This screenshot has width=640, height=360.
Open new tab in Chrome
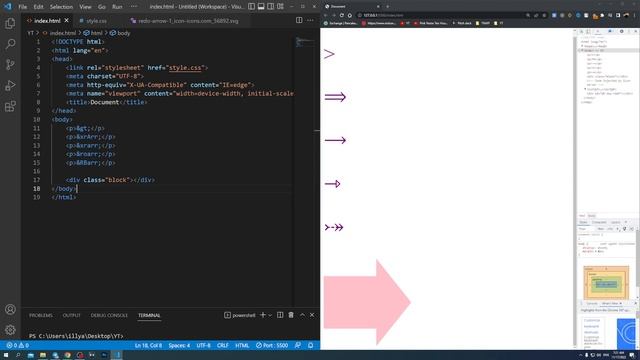(387, 6)
